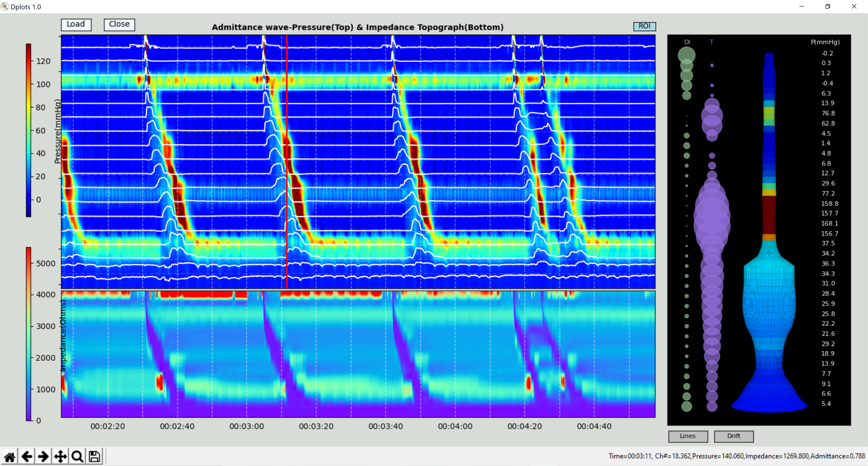
Task: Click the 3D esophagus model rendering
Action: tap(769, 233)
